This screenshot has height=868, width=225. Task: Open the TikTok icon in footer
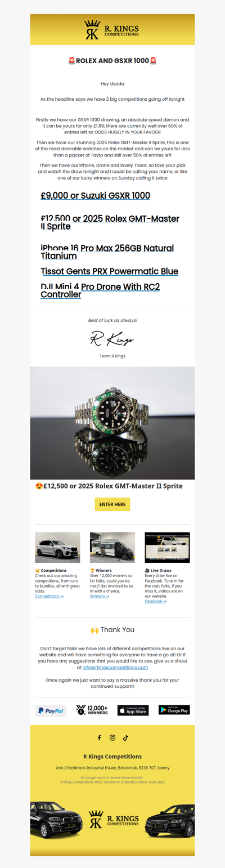(126, 737)
